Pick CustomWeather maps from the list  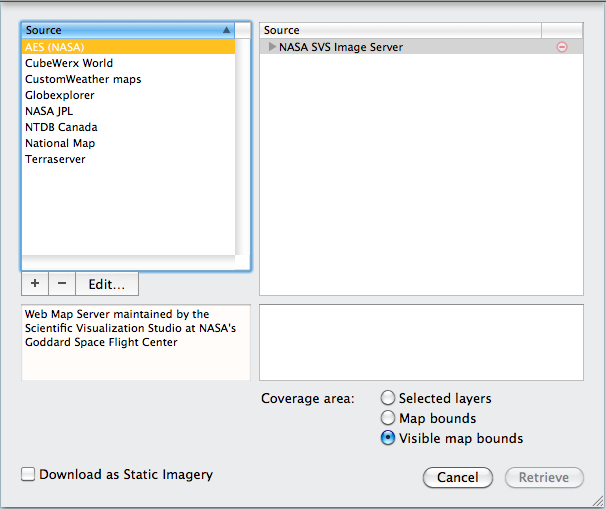tap(83, 79)
